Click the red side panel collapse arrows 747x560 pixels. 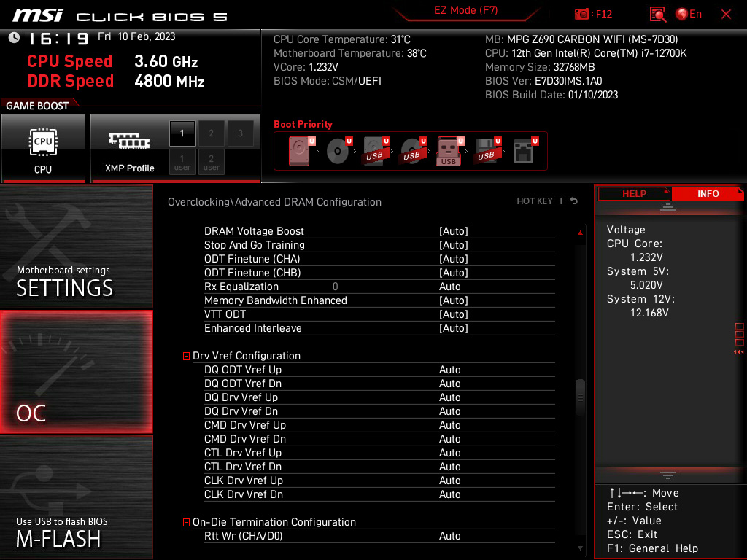[739, 352]
